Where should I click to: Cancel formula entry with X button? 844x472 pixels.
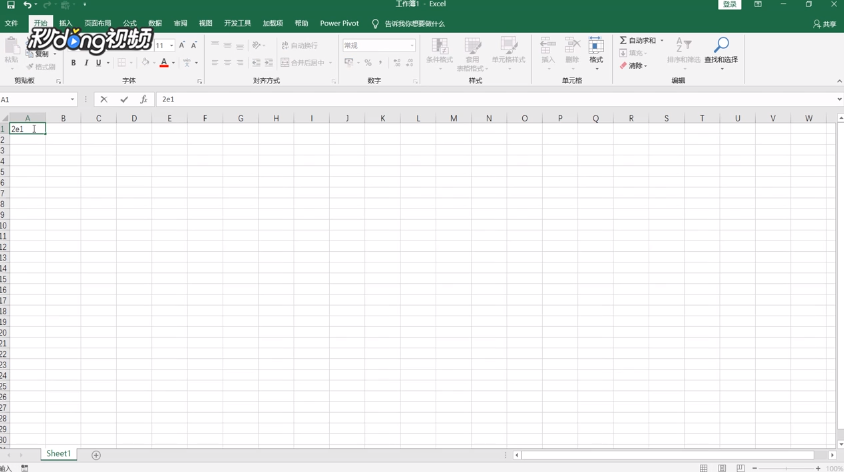pyautogui.click(x=104, y=100)
